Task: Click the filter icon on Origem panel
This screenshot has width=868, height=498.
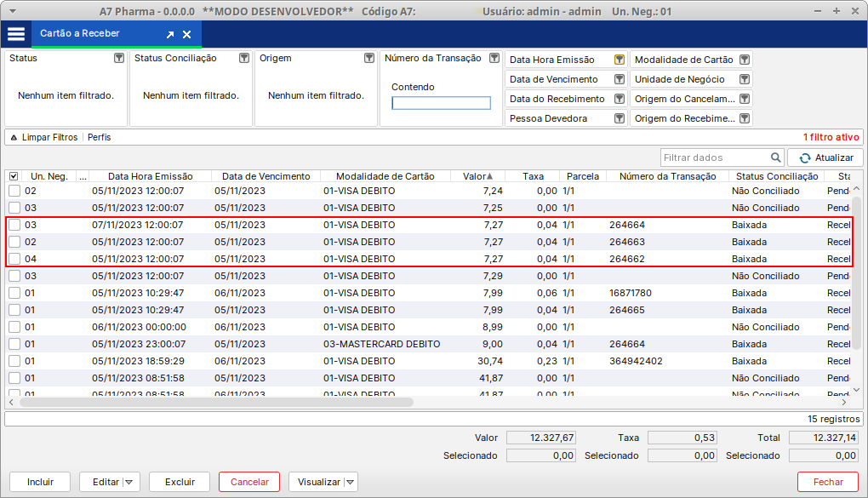Action: pos(369,59)
